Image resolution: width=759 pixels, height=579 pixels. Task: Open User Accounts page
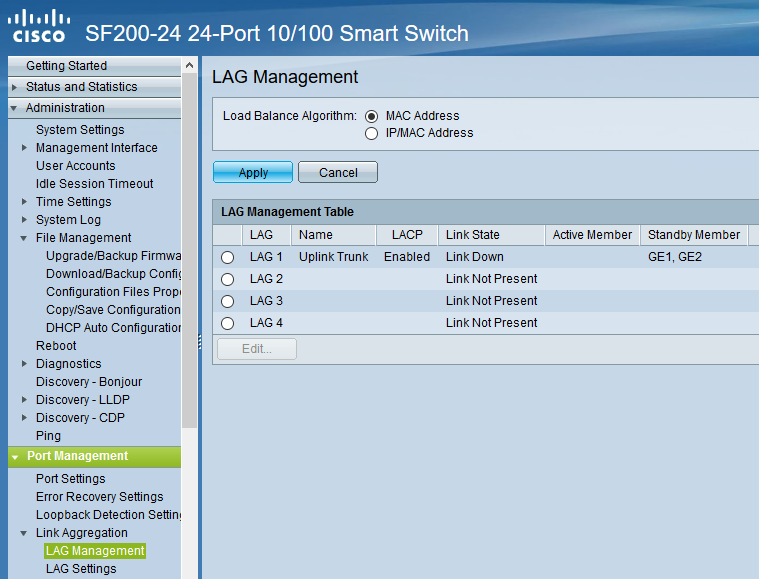pos(76,166)
